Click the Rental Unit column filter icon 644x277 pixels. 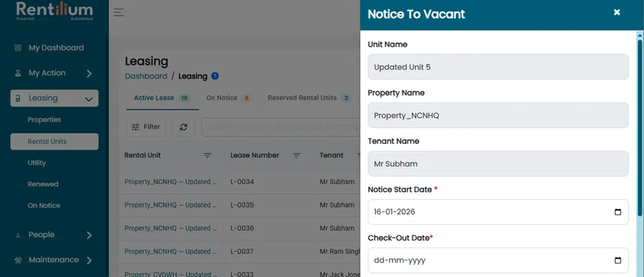point(208,156)
